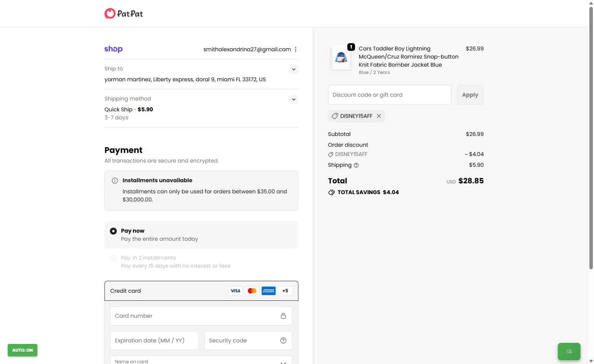
Task: Select the Pay now radio option
Action: (x=113, y=231)
